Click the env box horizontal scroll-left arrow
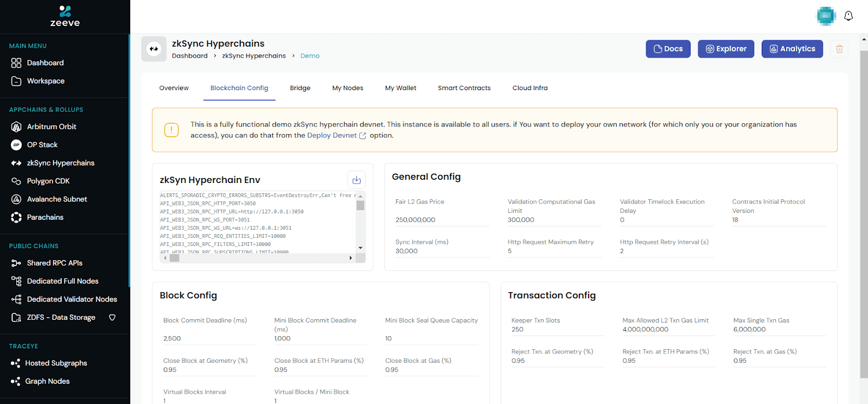Image resolution: width=868 pixels, height=404 pixels. pyautogui.click(x=165, y=258)
